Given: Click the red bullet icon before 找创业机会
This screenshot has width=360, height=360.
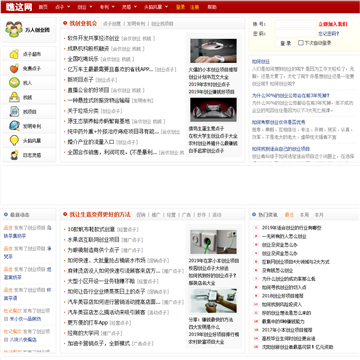Looking at the screenshot, I should click(65, 23).
